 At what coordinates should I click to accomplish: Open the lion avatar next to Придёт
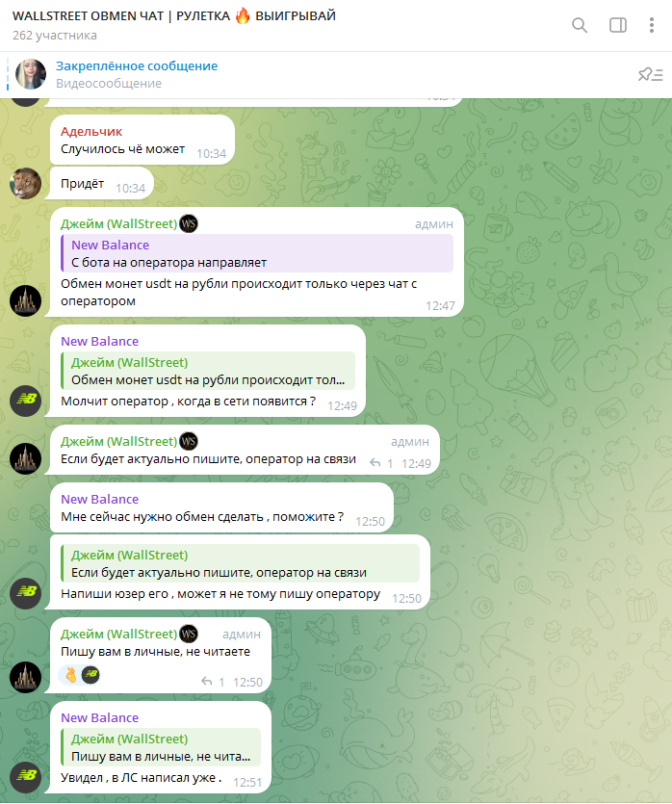click(x=26, y=183)
